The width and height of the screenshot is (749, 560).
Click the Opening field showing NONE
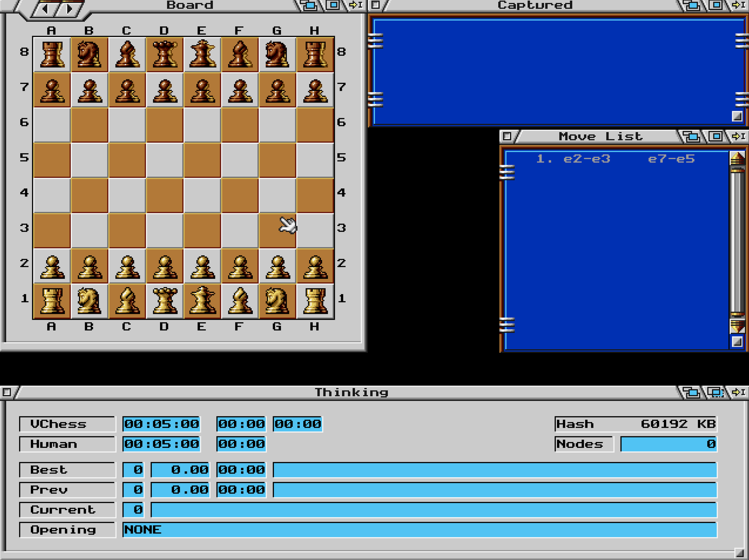pyautogui.click(x=419, y=530)
